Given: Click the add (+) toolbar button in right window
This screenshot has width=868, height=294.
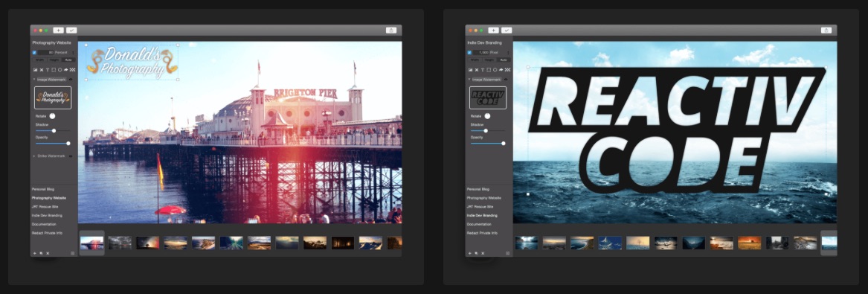Looking at the screenshot, I should click(493, 30).
